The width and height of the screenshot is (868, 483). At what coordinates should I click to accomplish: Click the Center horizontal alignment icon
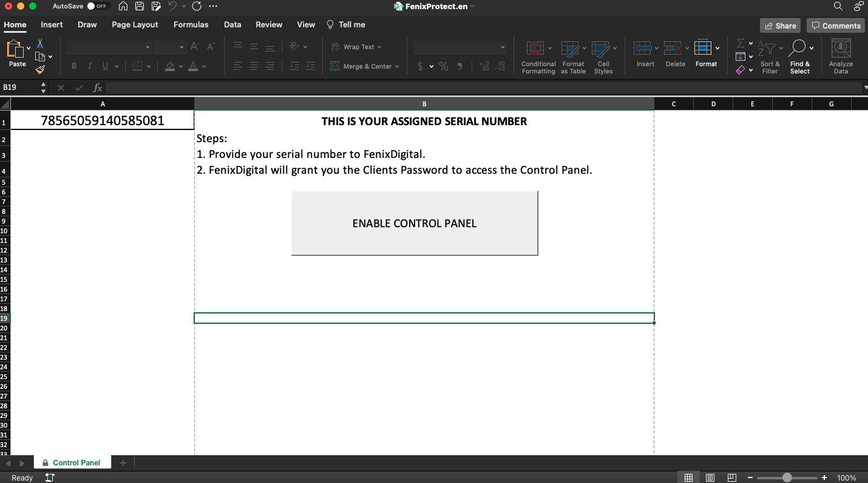point(254,66)
